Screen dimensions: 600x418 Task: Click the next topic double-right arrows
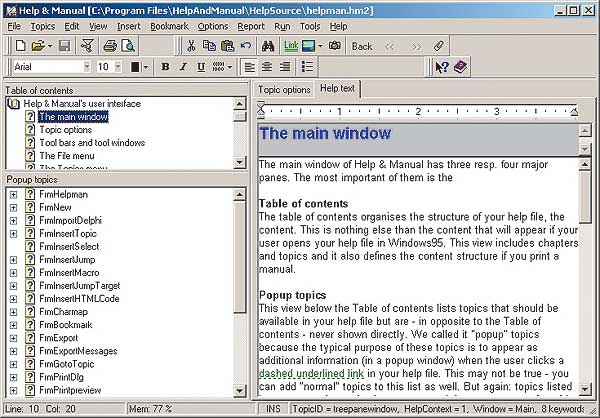[416, 47]
